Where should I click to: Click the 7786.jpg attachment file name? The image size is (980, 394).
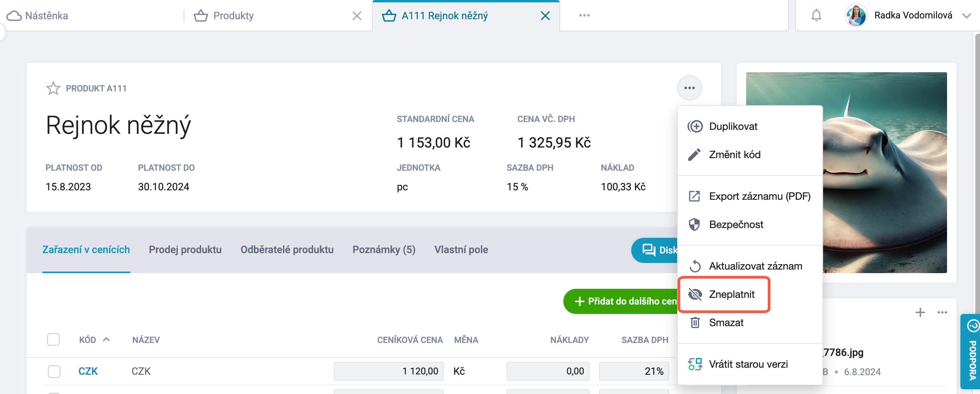(x=843, y=352)
